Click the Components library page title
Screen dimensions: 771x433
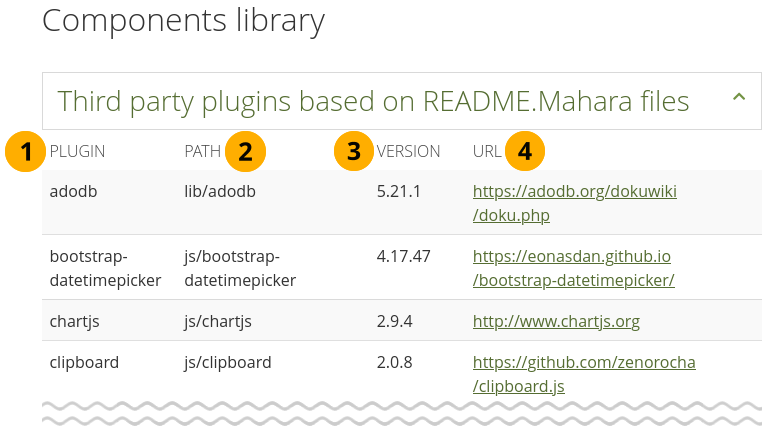click(x=183, y=20)
